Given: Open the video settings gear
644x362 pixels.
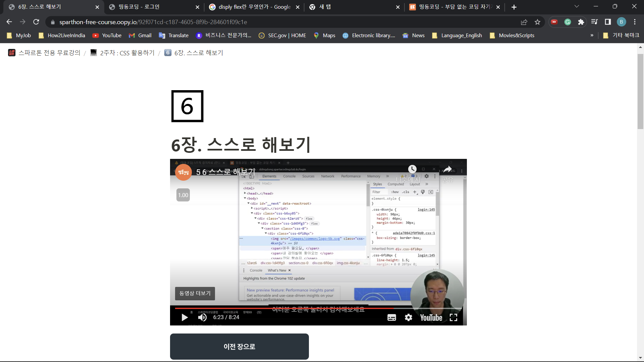Looking at the screenshot, I should (408, 317).
